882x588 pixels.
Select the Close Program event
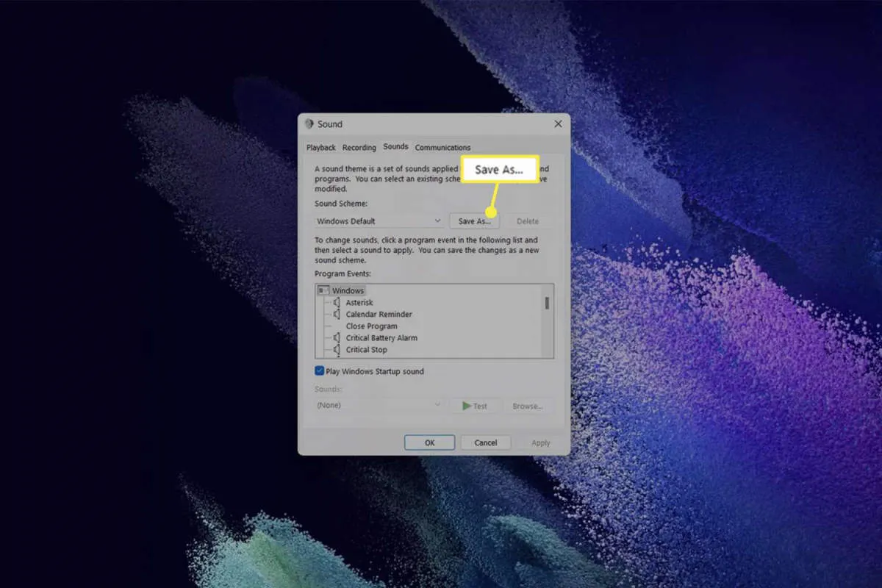372,326
